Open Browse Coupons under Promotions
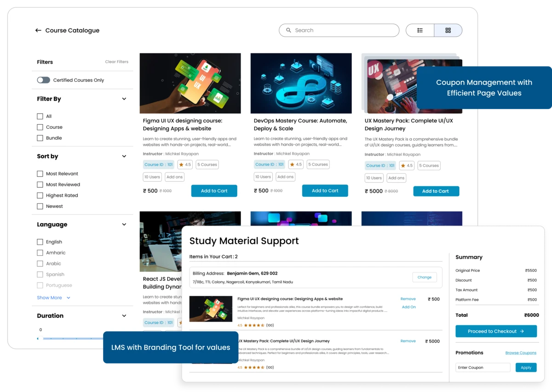552x392 pixels. 521,352
